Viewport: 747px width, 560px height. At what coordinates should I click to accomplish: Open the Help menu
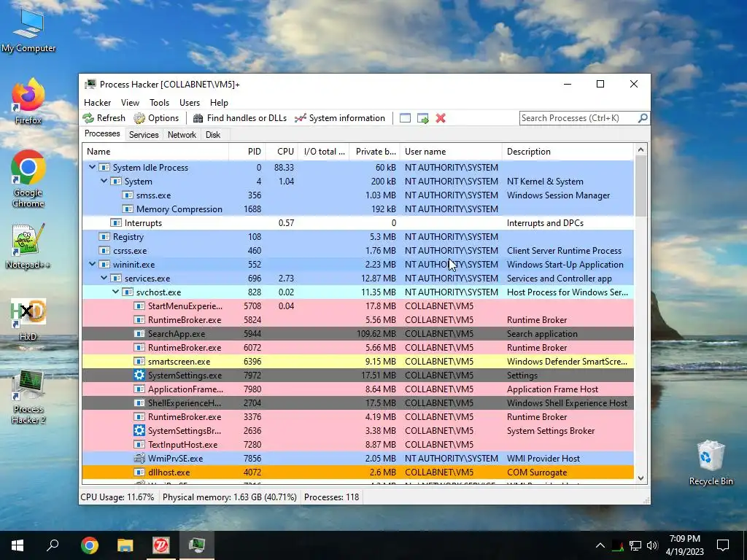(x=219, y=103)
